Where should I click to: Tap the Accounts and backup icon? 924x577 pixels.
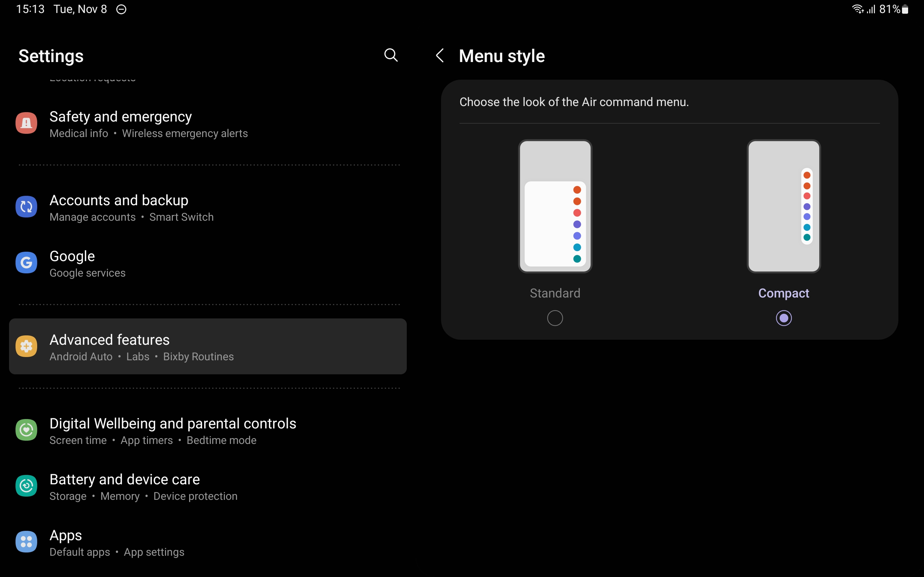(x=26, y=207)
